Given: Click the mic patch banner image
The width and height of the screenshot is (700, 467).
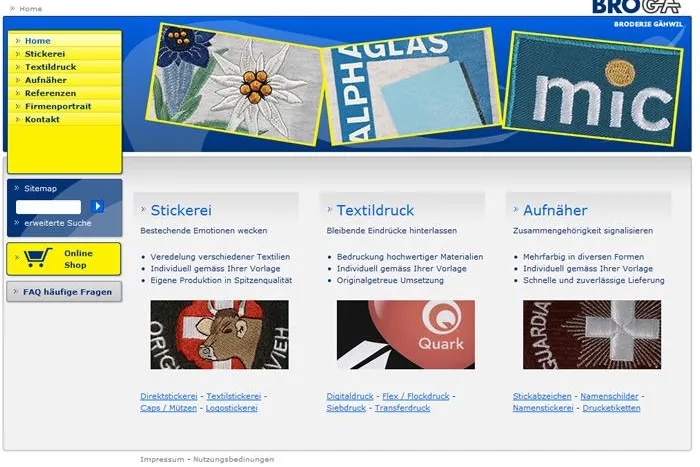Looking at the screenshot, I should [592, 88].
